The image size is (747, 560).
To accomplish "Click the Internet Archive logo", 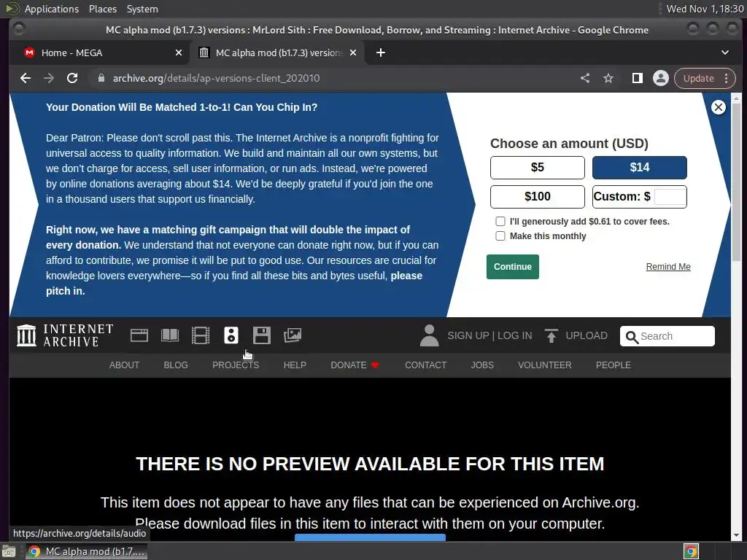I will (x=65, y=335).
